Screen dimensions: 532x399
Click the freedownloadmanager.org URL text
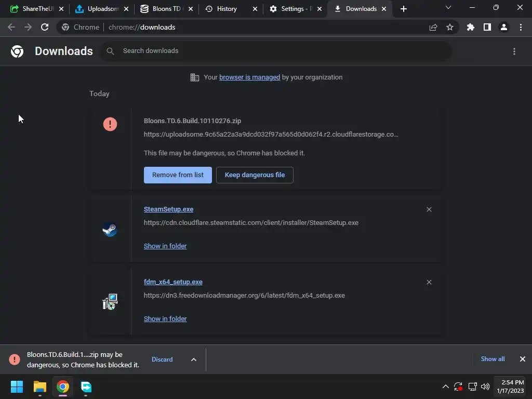244,296
